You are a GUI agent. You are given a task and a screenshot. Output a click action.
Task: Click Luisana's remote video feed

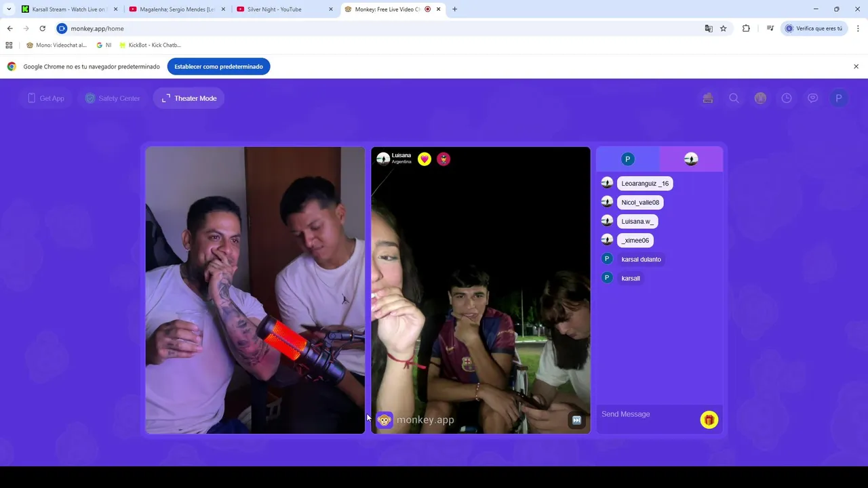pos(481,290)
